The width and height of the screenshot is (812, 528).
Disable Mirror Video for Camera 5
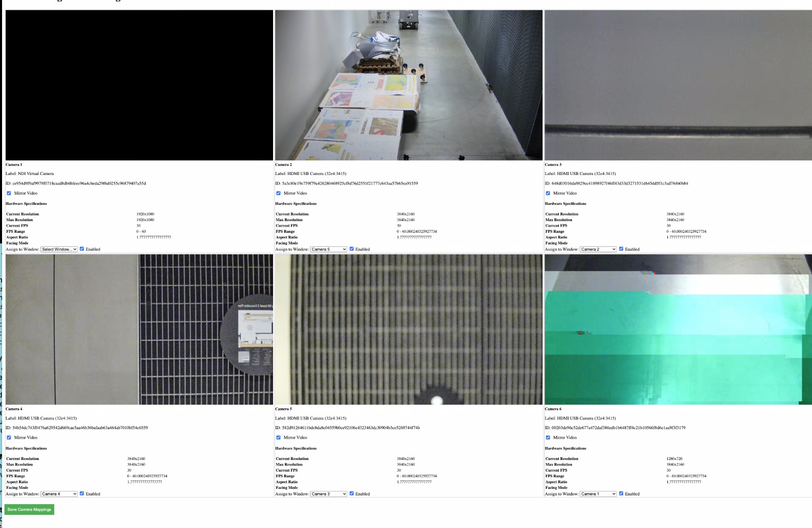(x=278, y=438)
